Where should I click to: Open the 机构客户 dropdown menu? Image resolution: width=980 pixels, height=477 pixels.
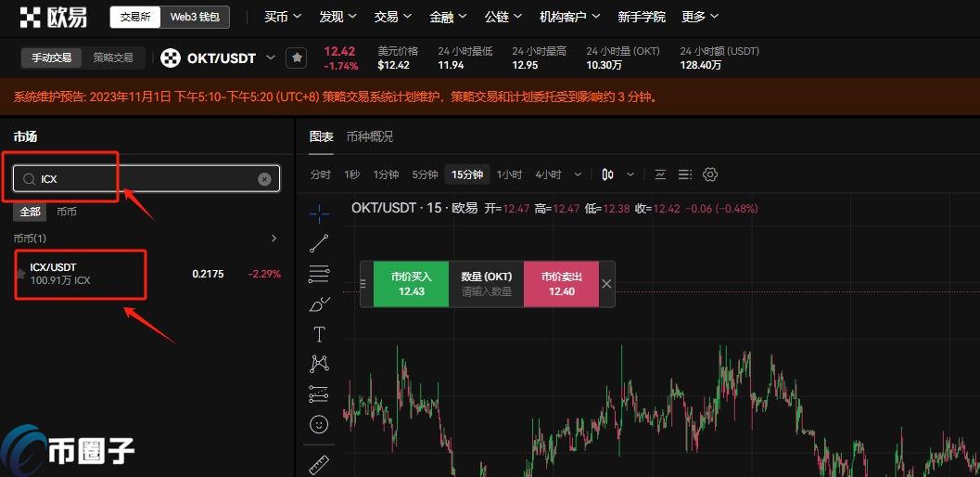coord(569,17)
